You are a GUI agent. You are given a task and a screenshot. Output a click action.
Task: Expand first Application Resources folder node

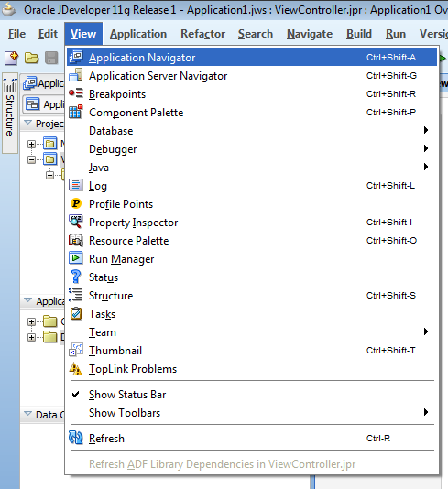[x=31, y=321]
